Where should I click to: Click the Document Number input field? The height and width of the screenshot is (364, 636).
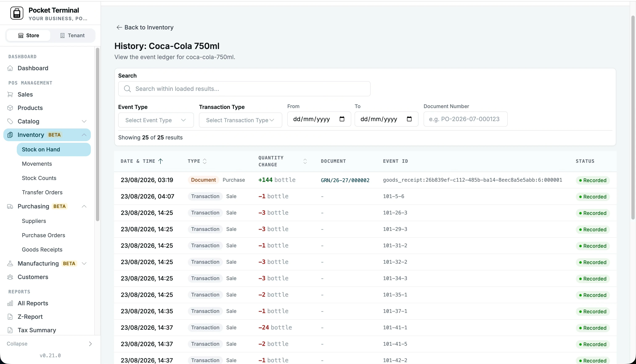[465, 119]
